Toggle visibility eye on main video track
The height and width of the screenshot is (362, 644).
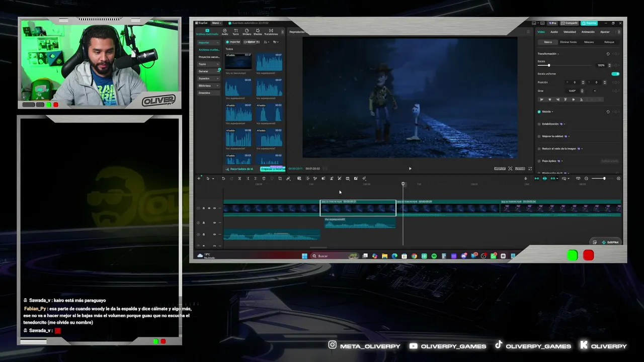209,208
